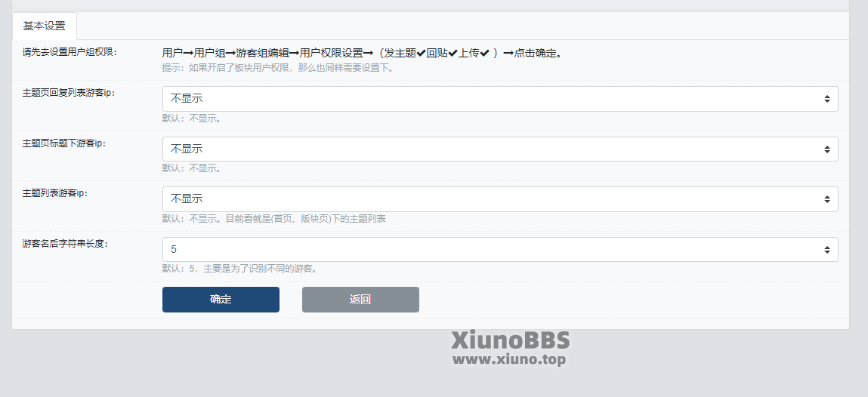
Task: Click hint 默认:5,主要是为了识别不同的游客
Action: pos(240,269)
